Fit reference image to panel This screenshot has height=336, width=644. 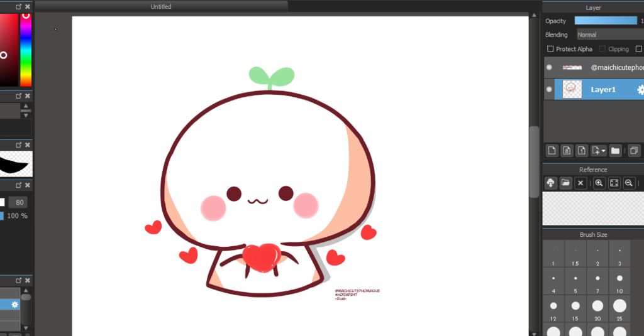(614, 183)
